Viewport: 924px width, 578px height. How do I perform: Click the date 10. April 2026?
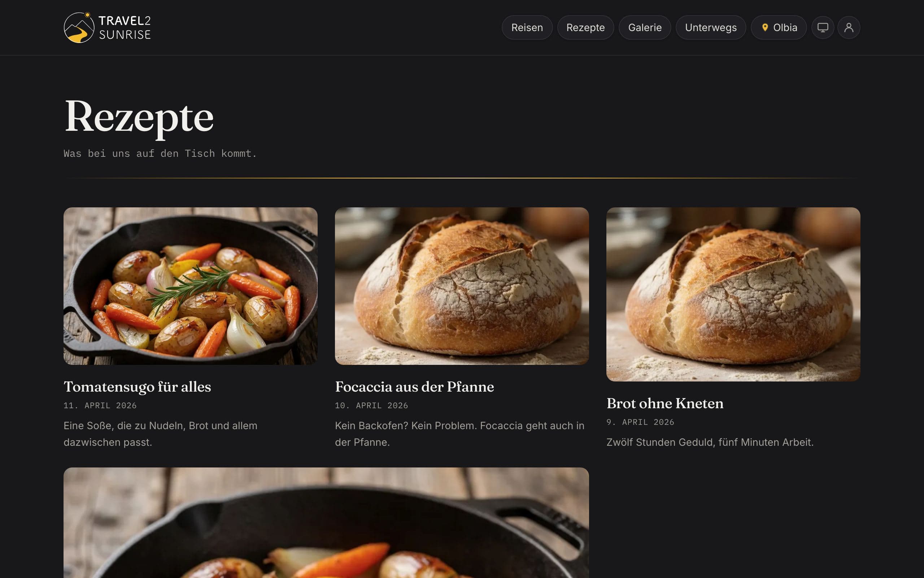(x=371, y=406)
